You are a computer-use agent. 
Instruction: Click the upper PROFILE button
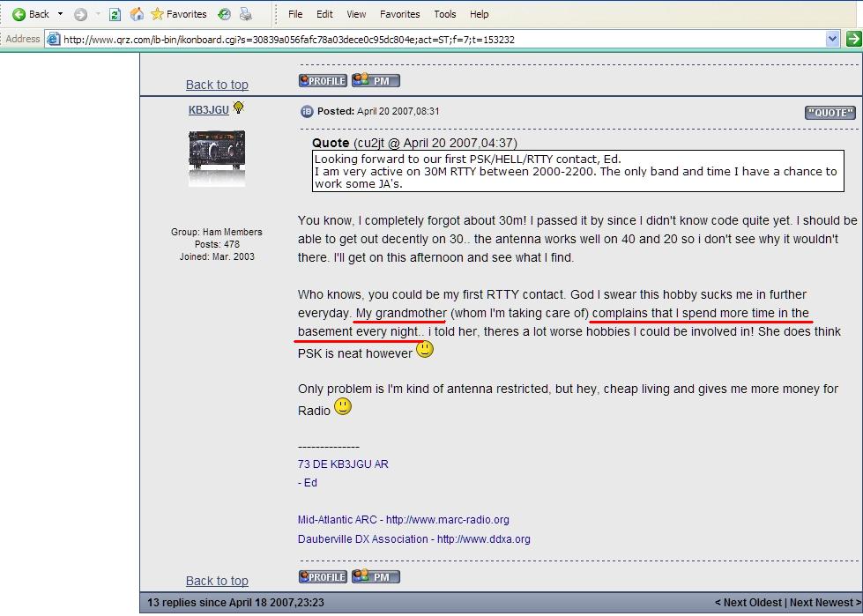click(x=323, y=81)
